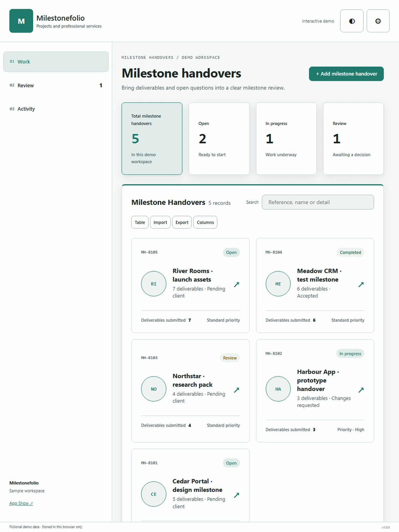The width and height of the screenshot is (399, 532).
Task: Click the DEMO WORKSPACE breadcrumb
Action: tap(201, 58)
